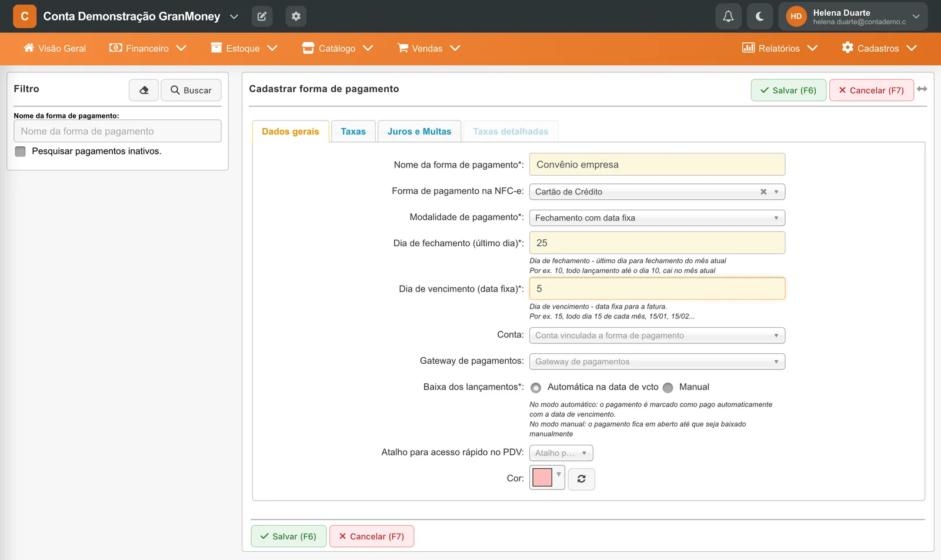Click the Buscar button
The width and height of the screenshot is (941, 560).
click(x=191, y=90)
